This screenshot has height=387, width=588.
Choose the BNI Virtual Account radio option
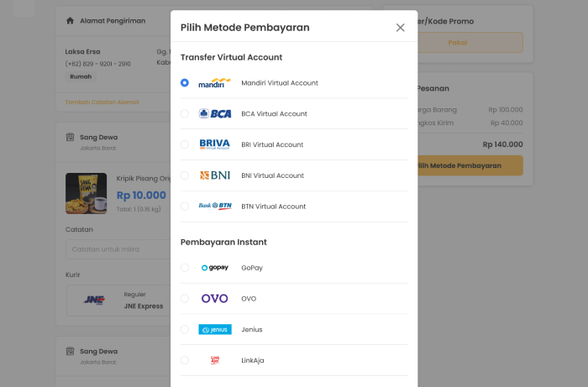tap(185, 175)
